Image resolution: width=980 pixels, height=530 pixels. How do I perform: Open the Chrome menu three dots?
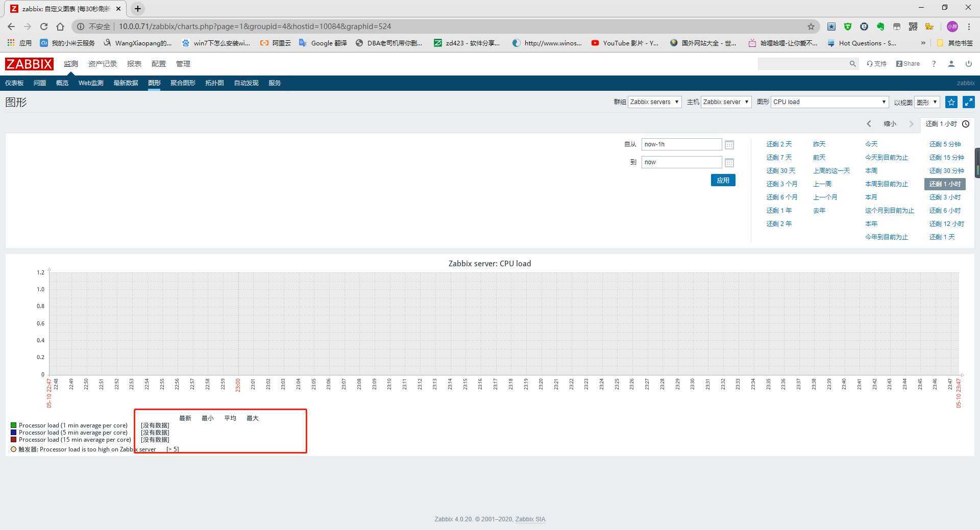pyautogui.click(x=969, y=27)
